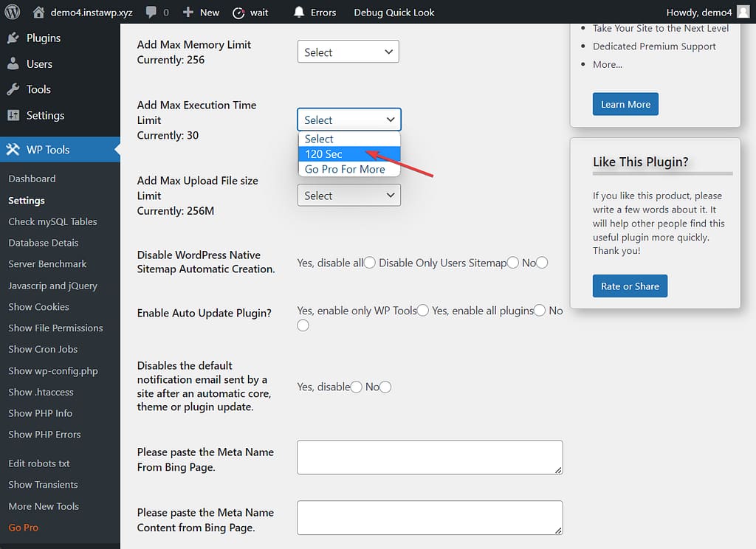Select Yes, disable for update notification email
Screen dimensions: 756x549
point(356,387)
